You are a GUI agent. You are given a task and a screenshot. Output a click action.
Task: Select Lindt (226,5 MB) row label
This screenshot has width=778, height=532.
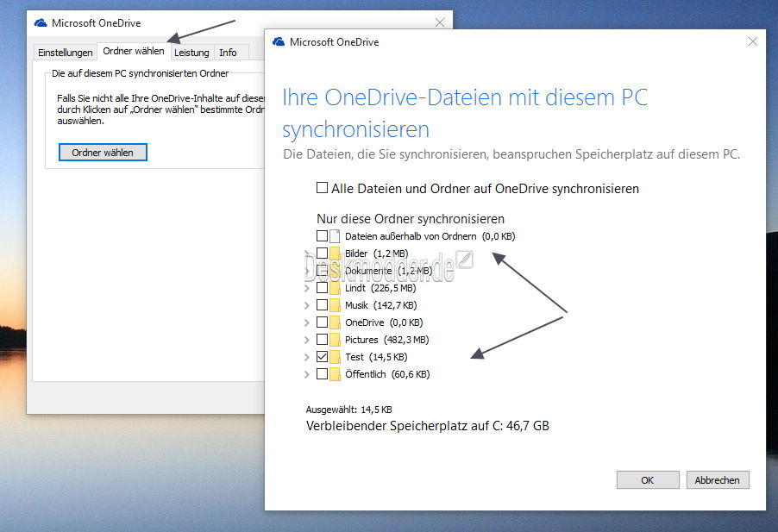380,288
